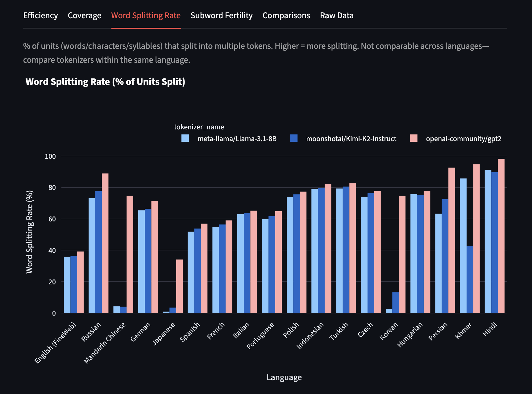Hide moonshotai/Kimi-K2-Instruct series via legend label
Viewport: 532px width, 394px height.
click(x=351, y=139)
